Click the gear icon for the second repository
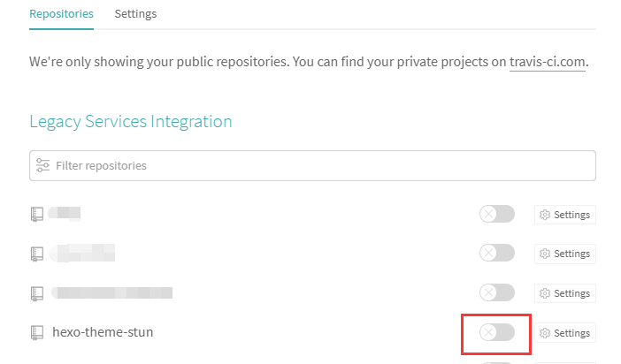The image size is (621, 364). 545,254
